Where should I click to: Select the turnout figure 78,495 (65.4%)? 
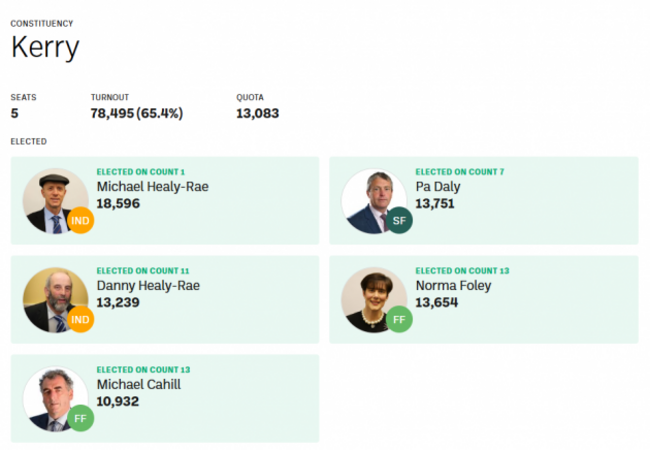(x=137, y=113)
